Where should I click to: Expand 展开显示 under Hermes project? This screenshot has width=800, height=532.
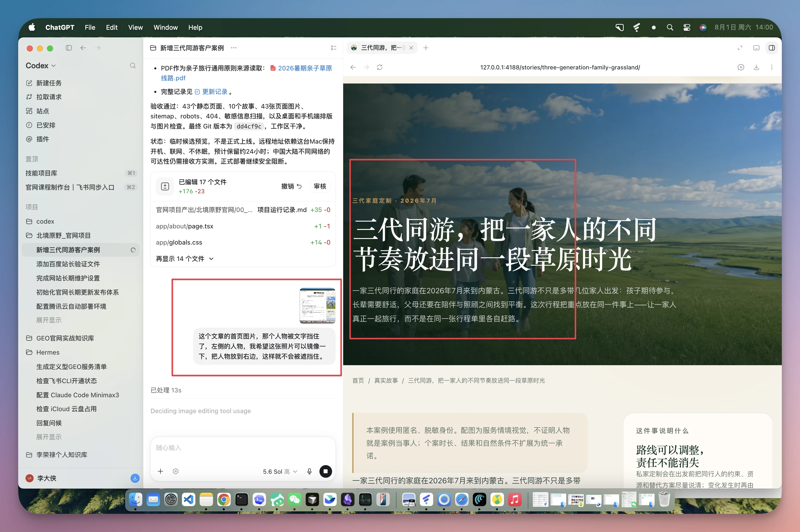[x=49, y=437]
